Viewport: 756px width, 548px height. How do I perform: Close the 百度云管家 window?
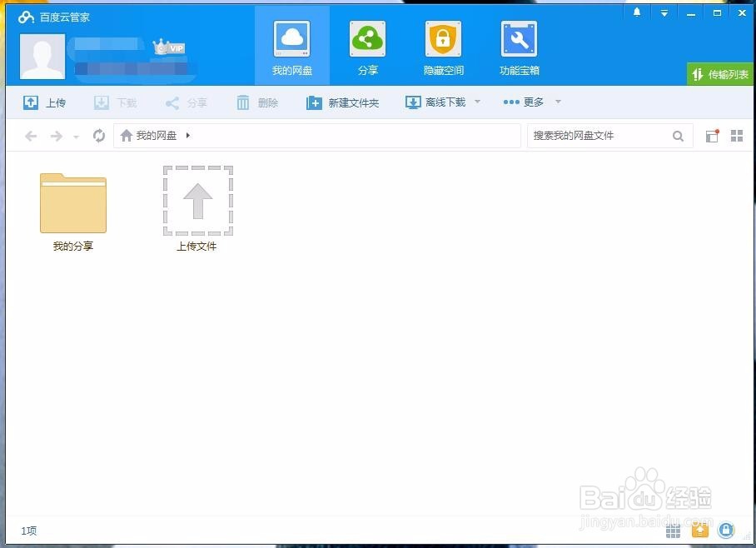click(x=742, y=13)
